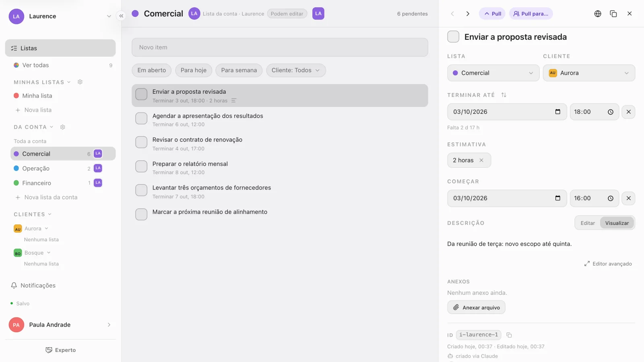644x362 pixels.
Task: Open the calendar picker for the due date
Action: click(x=558, y=112)
